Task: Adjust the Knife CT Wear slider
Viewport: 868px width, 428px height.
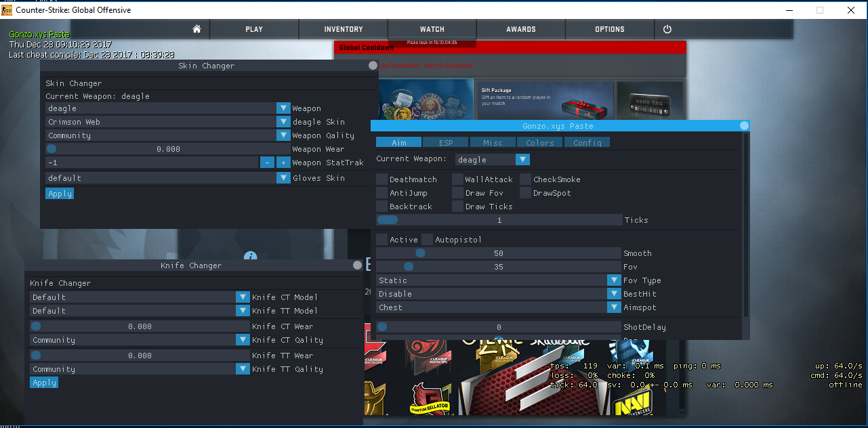Action: coord(140,326)
